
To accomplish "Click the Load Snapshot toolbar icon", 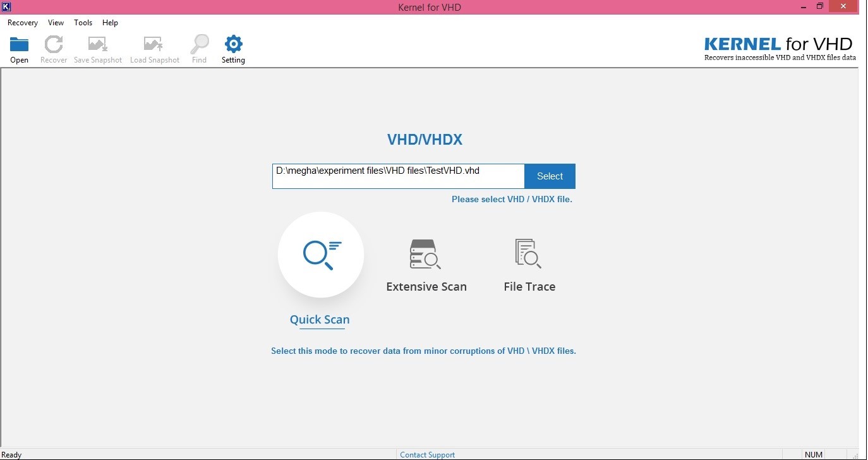I will click(x=154, y=48).
